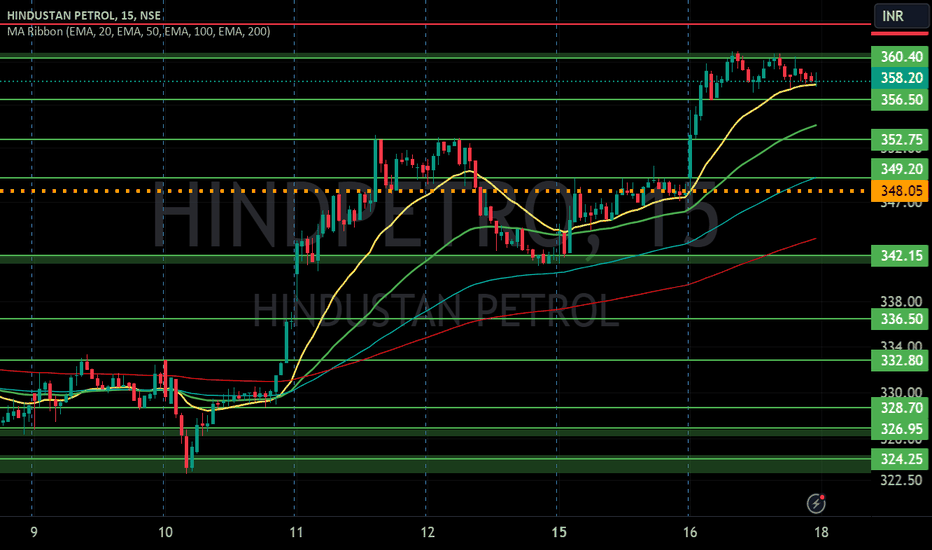
Task: Click date 15 on the time axis
Action: click(x=559, y=532)
